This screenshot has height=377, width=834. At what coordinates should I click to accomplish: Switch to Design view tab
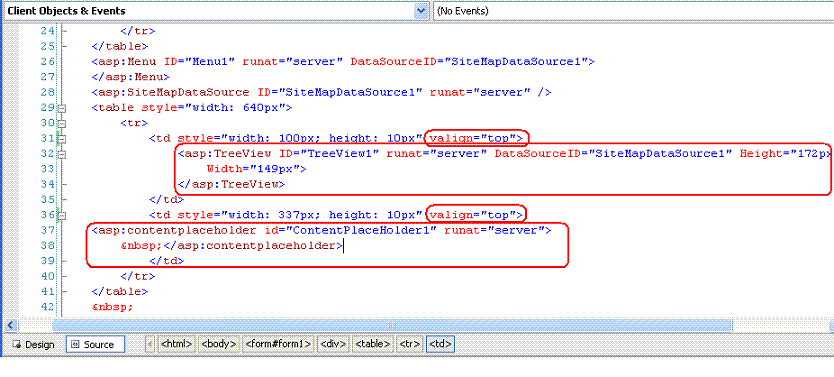point(34,345)
